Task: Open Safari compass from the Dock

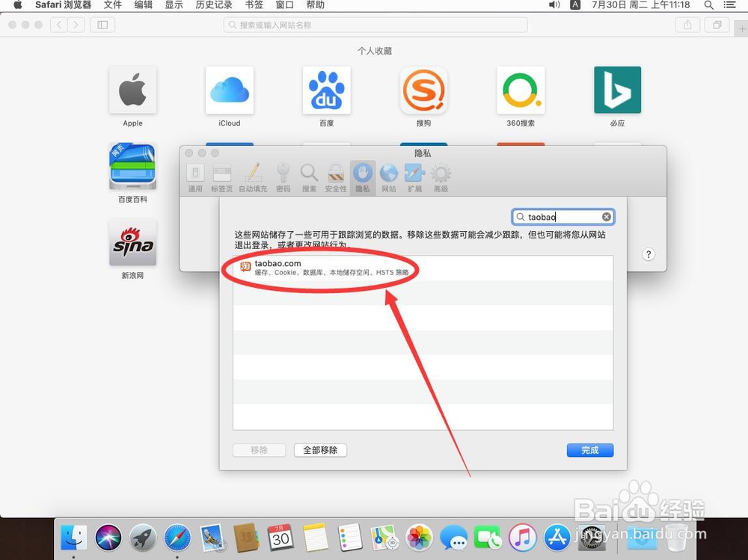Action: [177, 538]
